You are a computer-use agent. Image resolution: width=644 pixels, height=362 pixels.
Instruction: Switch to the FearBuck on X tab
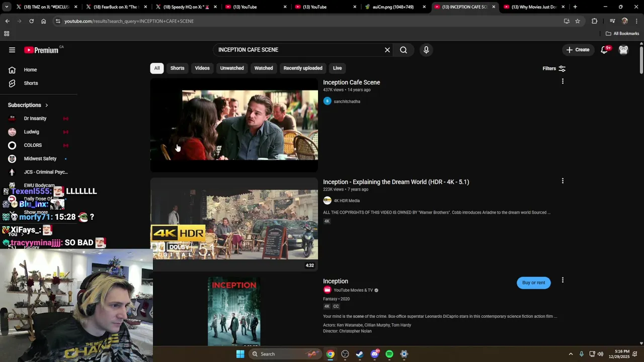[x=116, y=7]
